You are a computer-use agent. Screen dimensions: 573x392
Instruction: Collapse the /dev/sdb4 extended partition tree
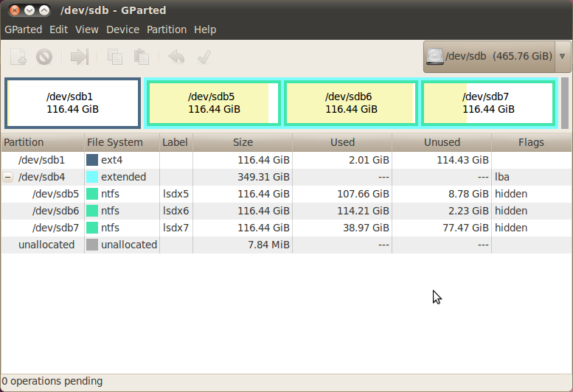[x=7, y=177]
